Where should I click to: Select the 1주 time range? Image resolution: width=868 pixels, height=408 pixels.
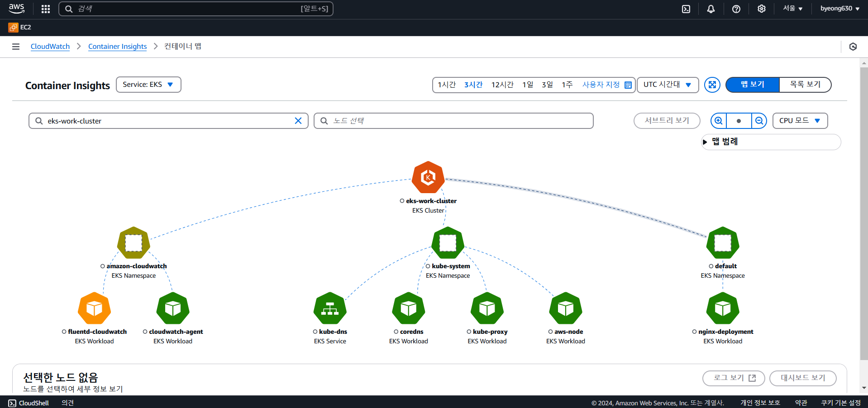click(567, 85)
